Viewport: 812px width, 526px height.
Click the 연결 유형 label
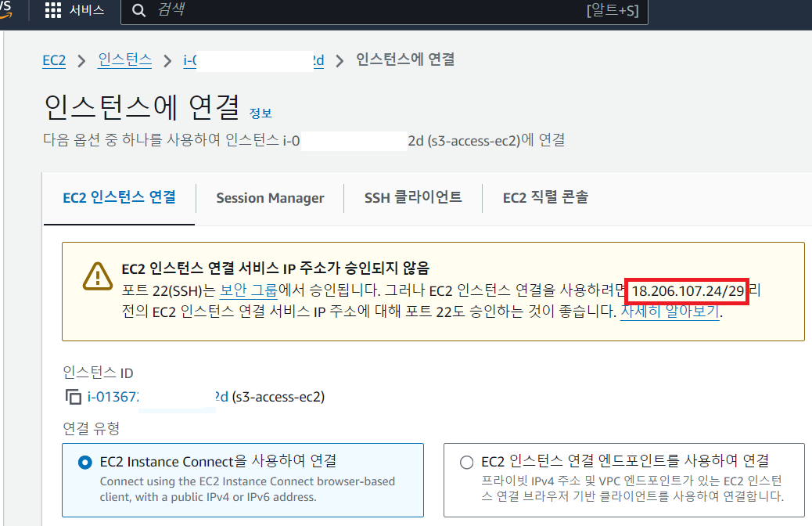[x=92, y=429]
